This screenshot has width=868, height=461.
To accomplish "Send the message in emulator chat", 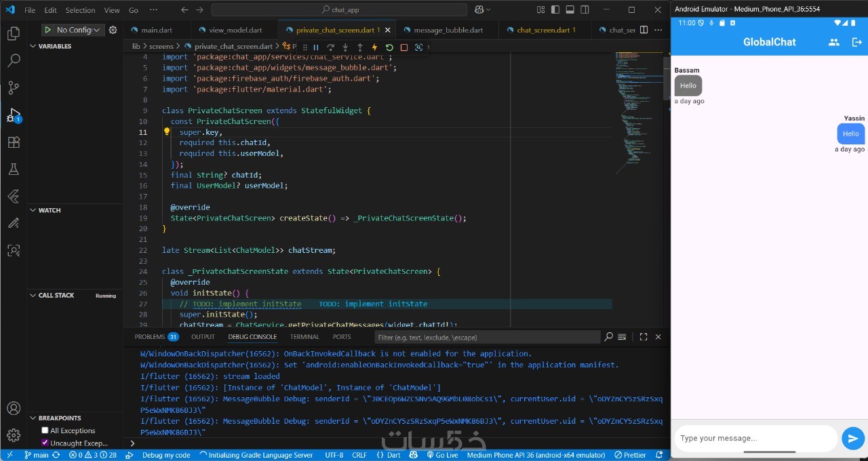I will [x=852, y=438].
